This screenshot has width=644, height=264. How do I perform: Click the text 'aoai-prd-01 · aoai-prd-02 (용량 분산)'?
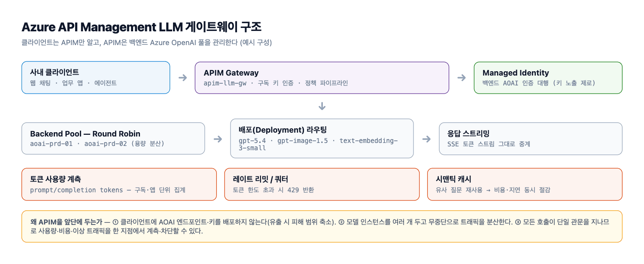(97, 144)
